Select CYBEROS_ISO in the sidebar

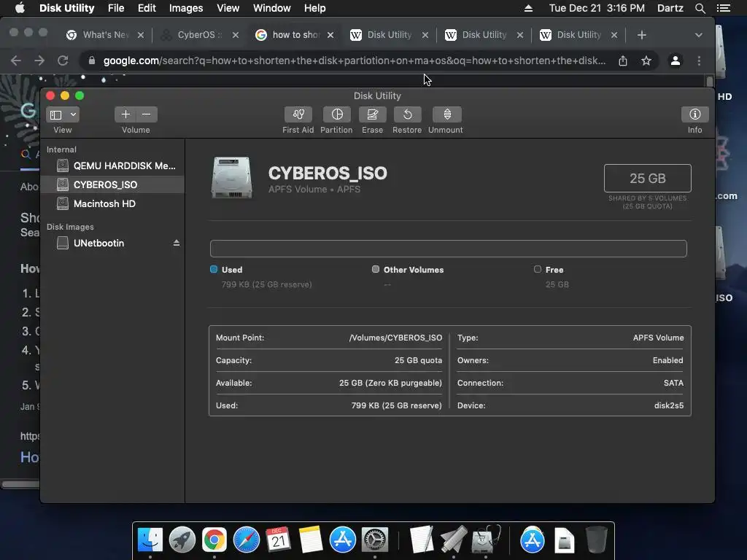pyautogui.click(x=113, y=184)
